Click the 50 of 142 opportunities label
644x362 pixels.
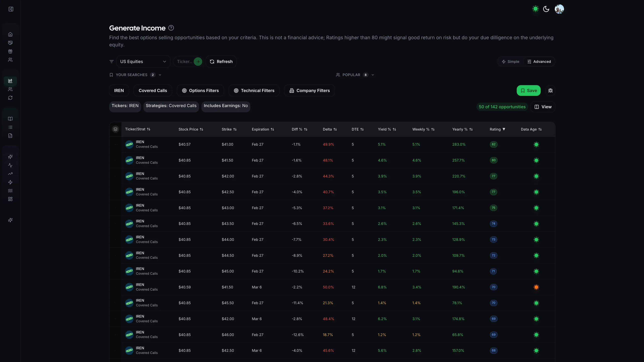click(x=502, y=107)
